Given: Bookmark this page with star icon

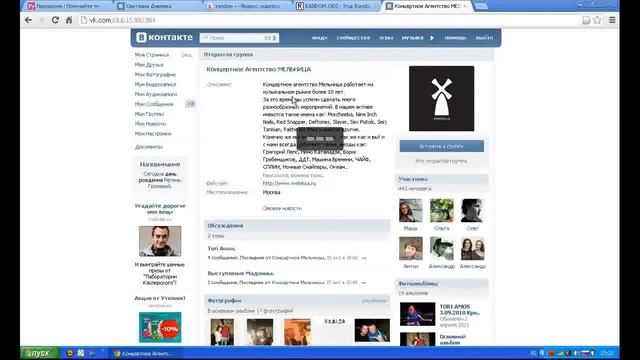Looking at the screenshot, I should pos(597,20).
